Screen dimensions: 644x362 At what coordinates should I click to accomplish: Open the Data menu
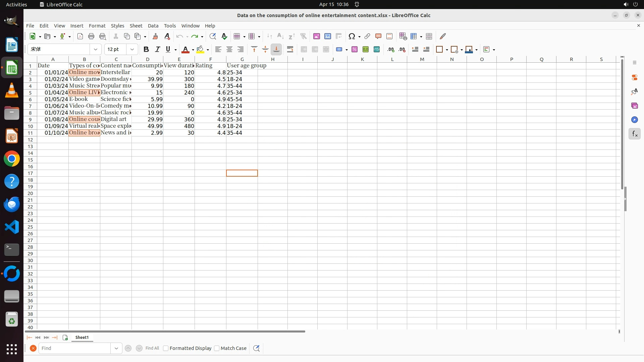pyautogui.click(x=153, y=26)
